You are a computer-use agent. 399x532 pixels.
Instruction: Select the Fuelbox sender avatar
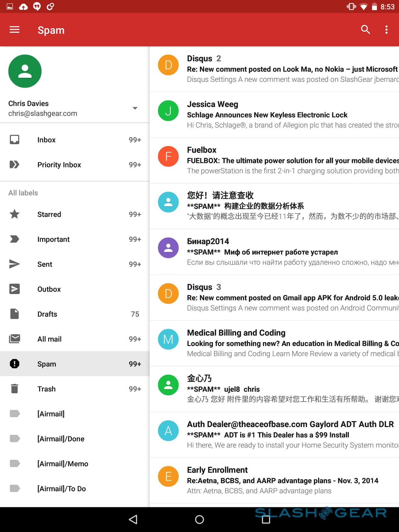168,156
